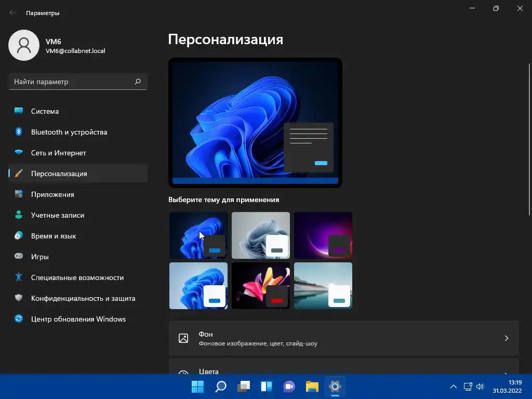Click the back arrow in Settings title bar
Screen dimensions: 532x399
pos(12,12)
